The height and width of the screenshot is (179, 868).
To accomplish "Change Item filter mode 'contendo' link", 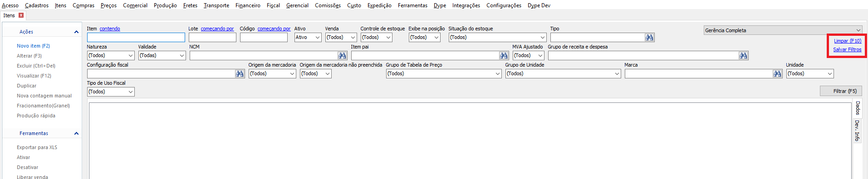I will point(110,29).
